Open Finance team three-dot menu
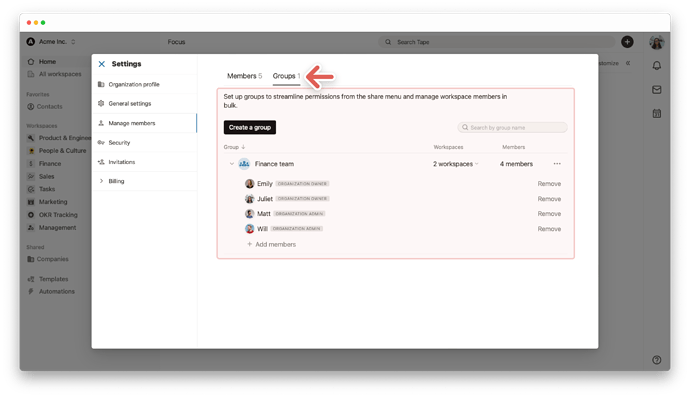The image size is (690, 396). (557, 164)
